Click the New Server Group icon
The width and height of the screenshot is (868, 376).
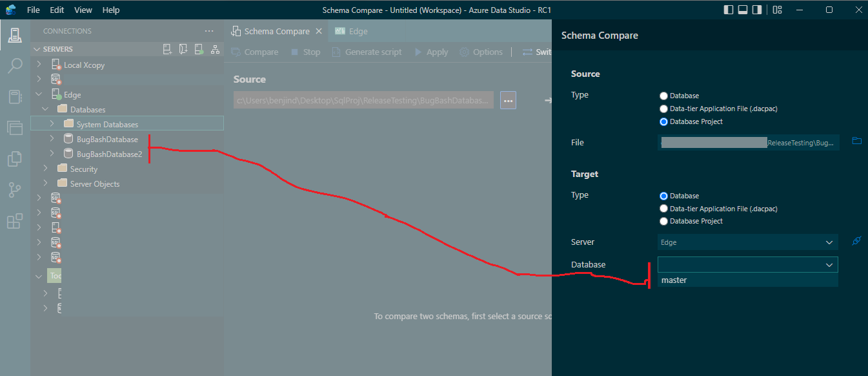pyautogui.click(x=183, y=48)
